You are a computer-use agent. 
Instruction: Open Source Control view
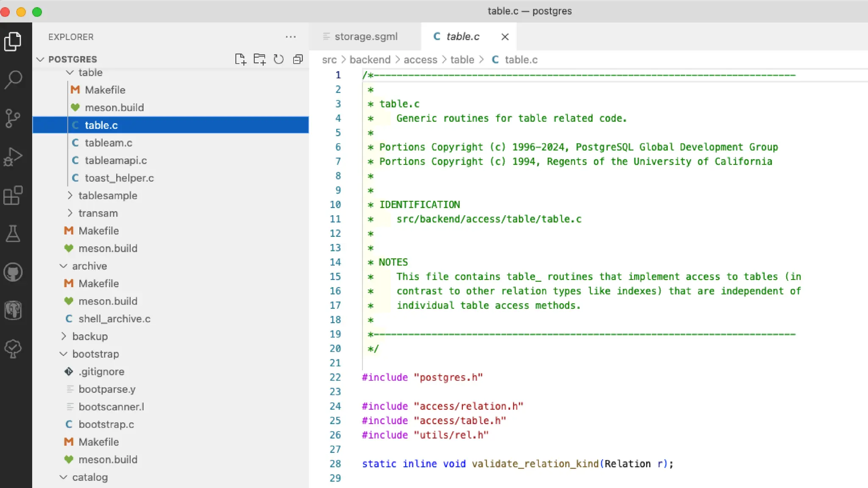(13, 118)
